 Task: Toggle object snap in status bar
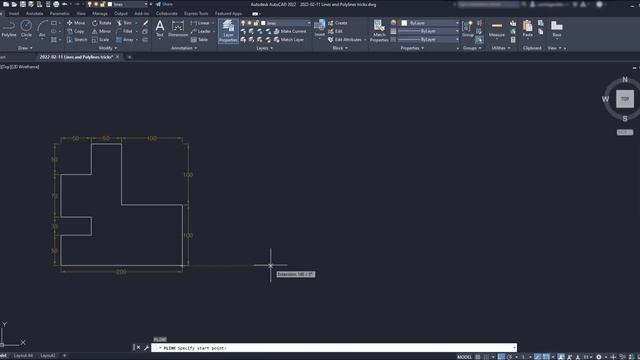[546, 357]
